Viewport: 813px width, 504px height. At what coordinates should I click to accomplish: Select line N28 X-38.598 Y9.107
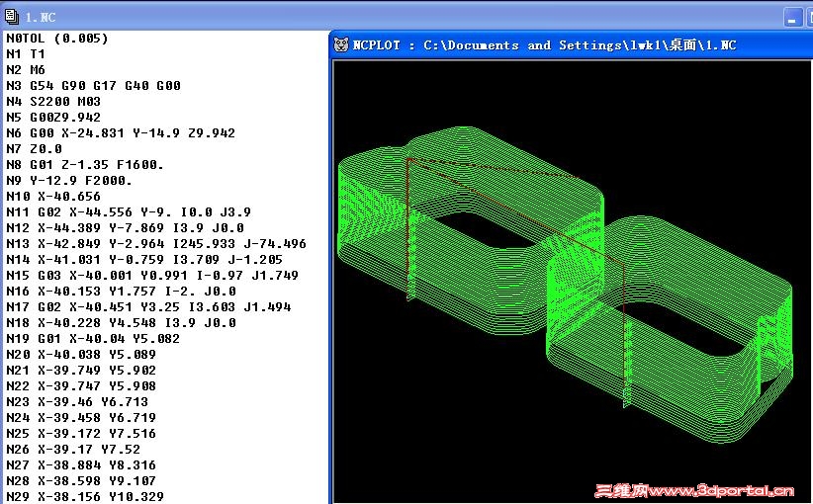point(81,480)
